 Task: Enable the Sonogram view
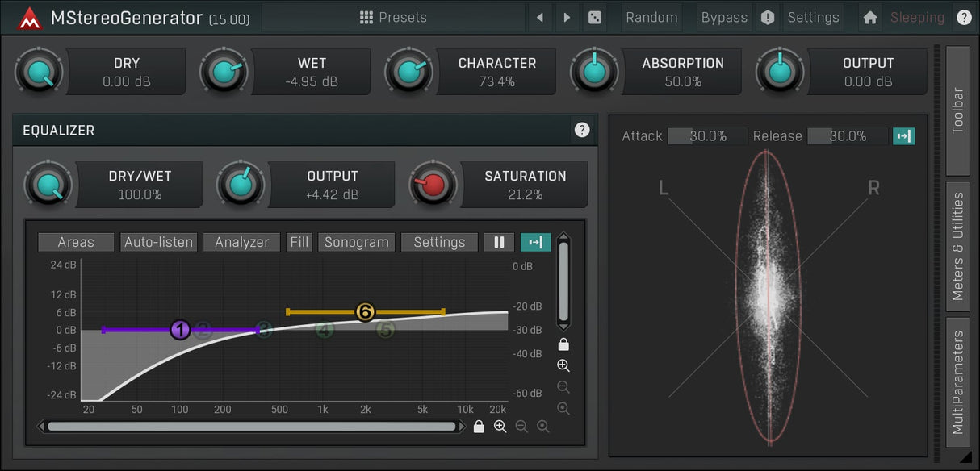pos(356,242)
